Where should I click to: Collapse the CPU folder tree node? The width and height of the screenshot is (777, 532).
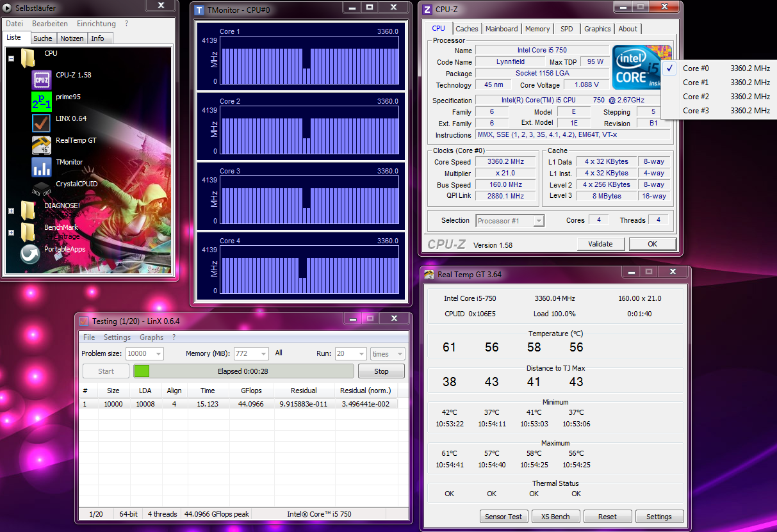(x=11, y=58)
